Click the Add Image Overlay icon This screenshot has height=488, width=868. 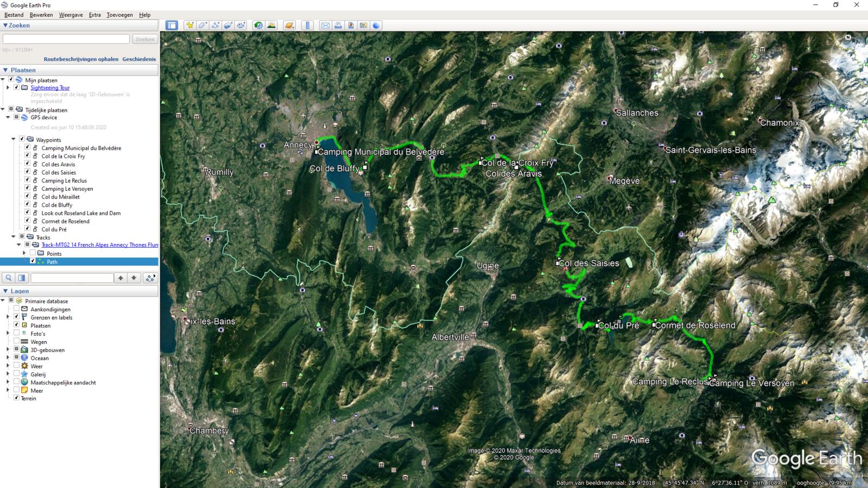click(x=228, y=25)
